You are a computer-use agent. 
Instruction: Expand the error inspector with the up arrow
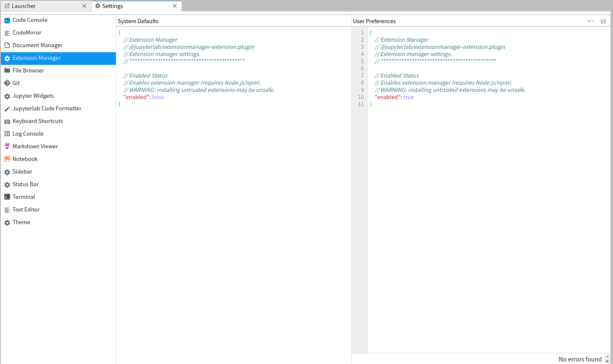click(607, 357)
